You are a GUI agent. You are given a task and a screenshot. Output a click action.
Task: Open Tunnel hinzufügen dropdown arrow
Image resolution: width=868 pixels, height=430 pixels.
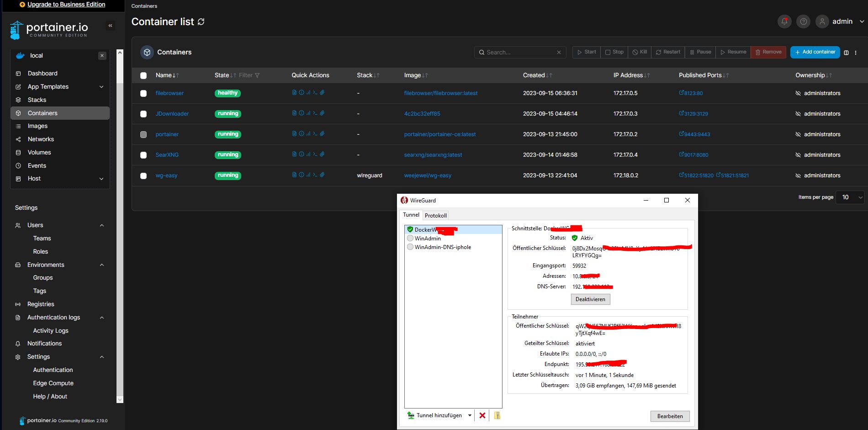(470, 415)
